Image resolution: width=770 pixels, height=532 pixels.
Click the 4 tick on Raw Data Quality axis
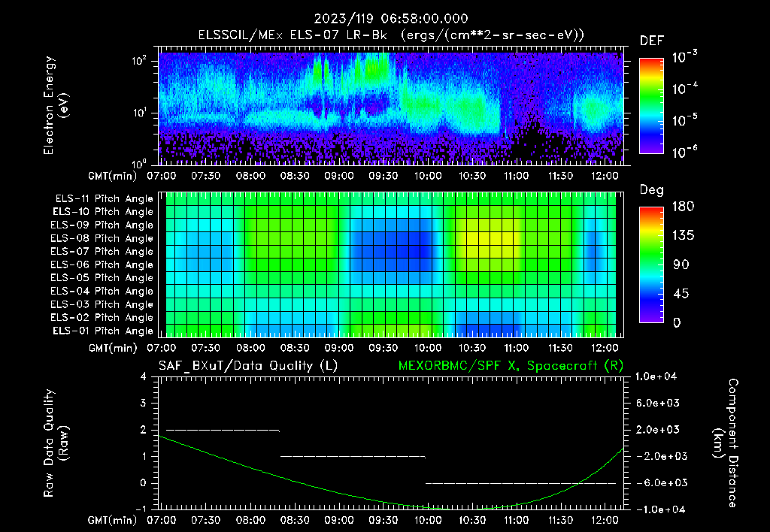tap(144, 376)
